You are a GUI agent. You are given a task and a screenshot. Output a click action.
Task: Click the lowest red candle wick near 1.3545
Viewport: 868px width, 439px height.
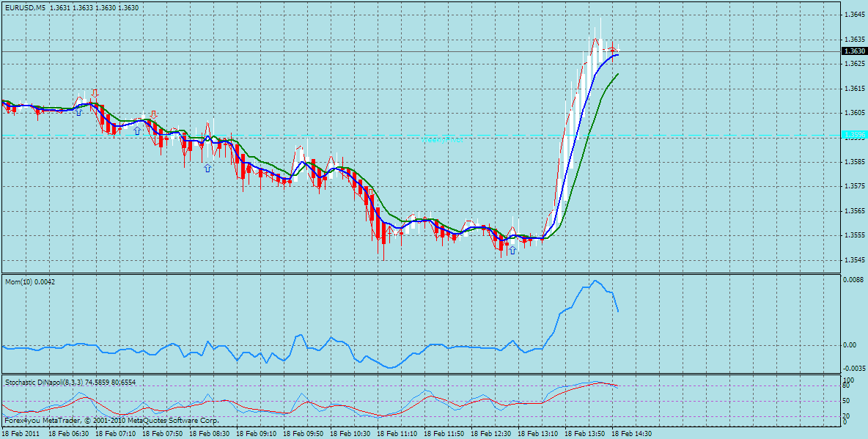point(383,252)
